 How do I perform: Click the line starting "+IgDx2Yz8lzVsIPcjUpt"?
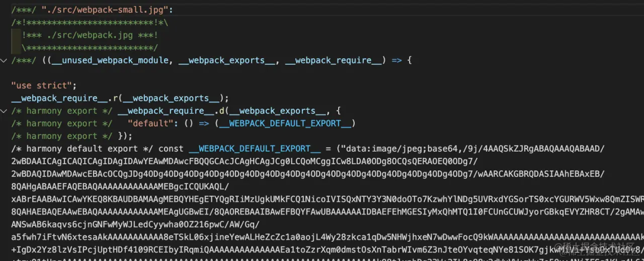click(328, 250)
